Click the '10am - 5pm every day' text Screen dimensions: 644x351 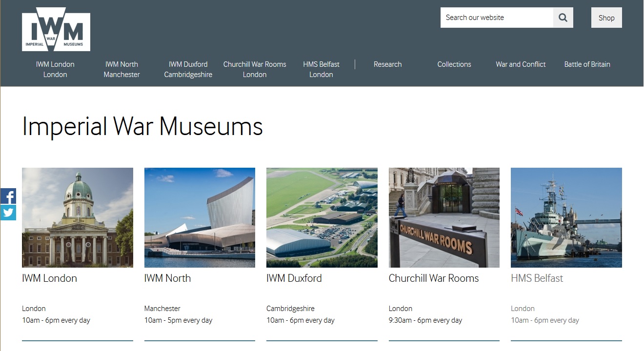(x=178, y=320)
